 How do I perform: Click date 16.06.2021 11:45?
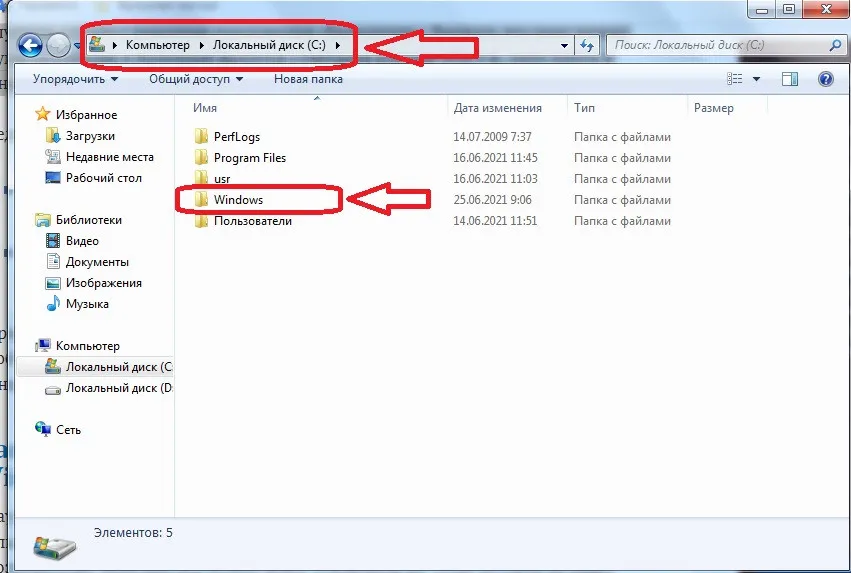pyautogui.click(x=495, y=158)
